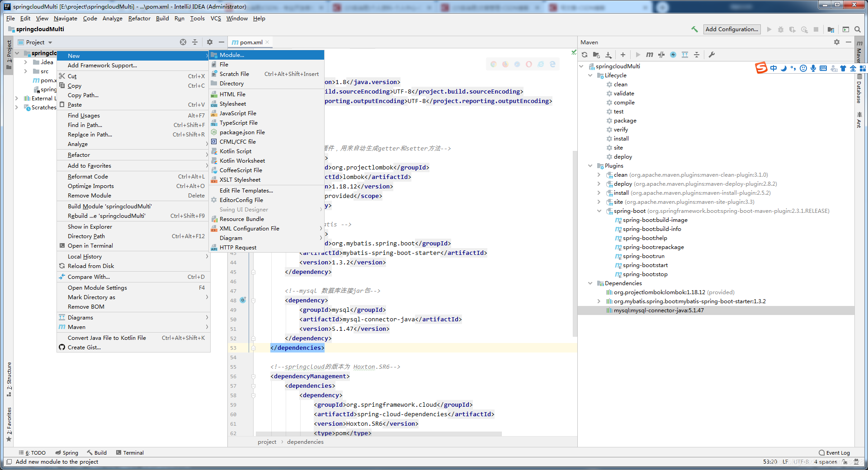Select Scratch File in New submenu
The height and width of the screenshot is (470, 868).
267,74
